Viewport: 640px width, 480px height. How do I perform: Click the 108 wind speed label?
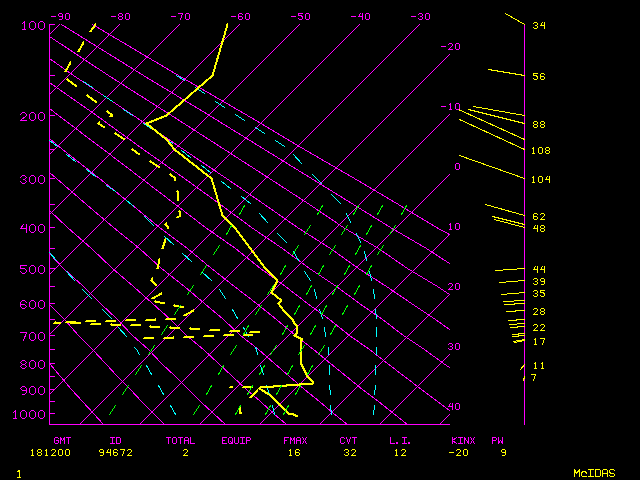point(541,151)
